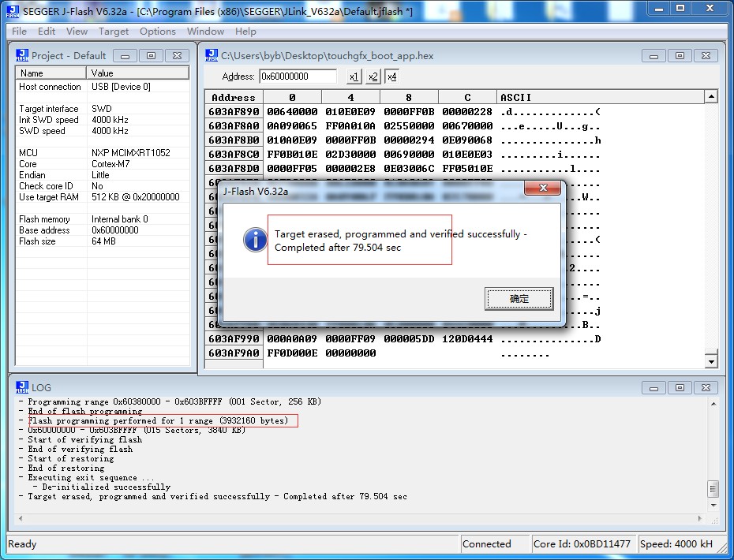The width and height of the screenshot is (734, 560).
Task: Minimize the touchgfx_boot_app.hex window
Action: pos(654,56)
